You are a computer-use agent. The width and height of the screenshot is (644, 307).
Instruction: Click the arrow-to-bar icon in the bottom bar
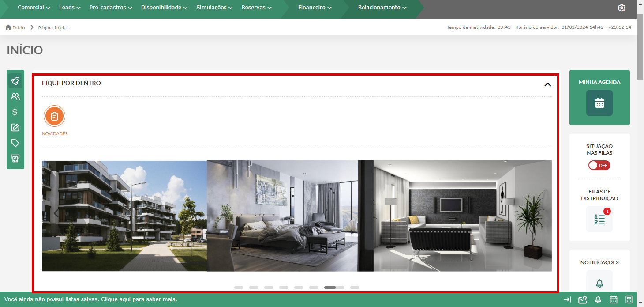tap(567, 299)
